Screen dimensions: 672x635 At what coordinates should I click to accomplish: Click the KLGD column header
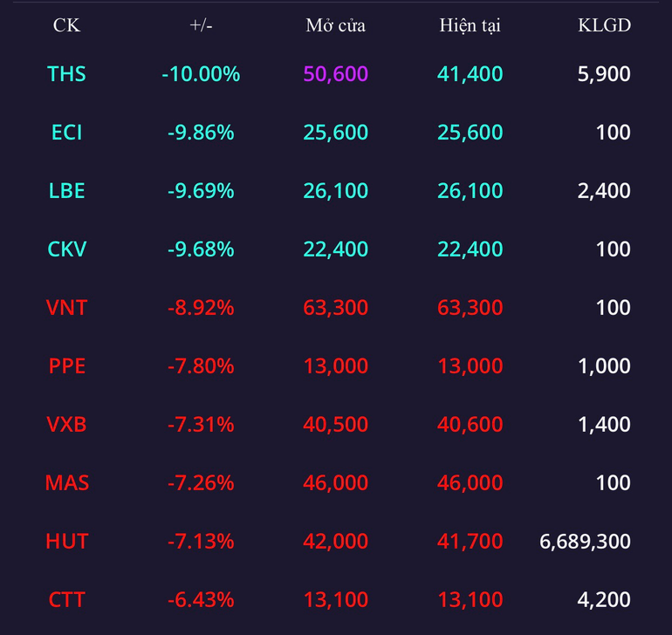point(604,25)
